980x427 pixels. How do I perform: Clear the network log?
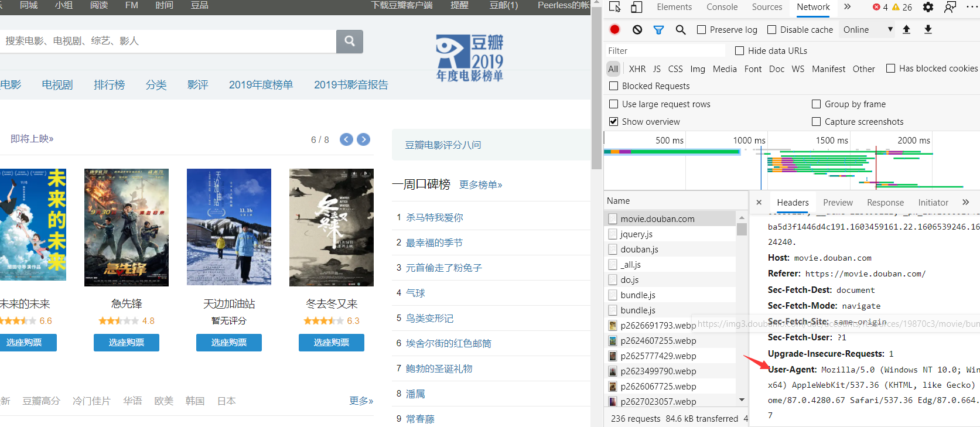click(x=637, y=29)
